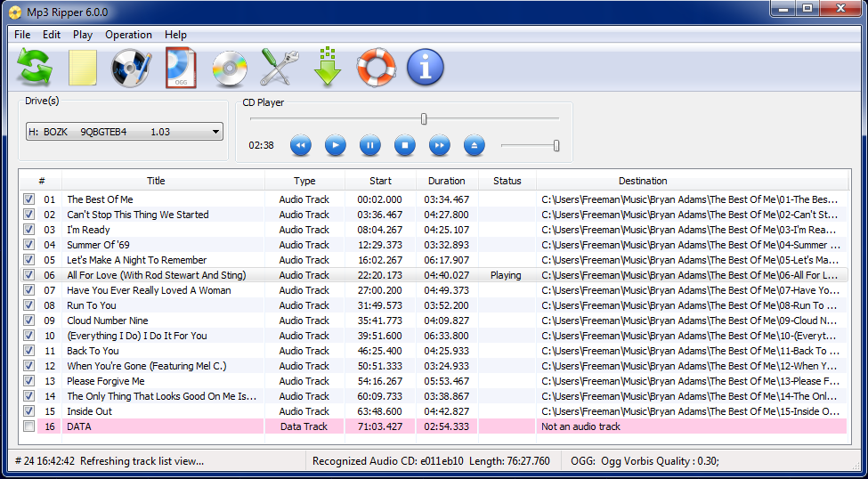Sort by the Title column header
The image size is (868, 479).
click(x=163, y=181)
